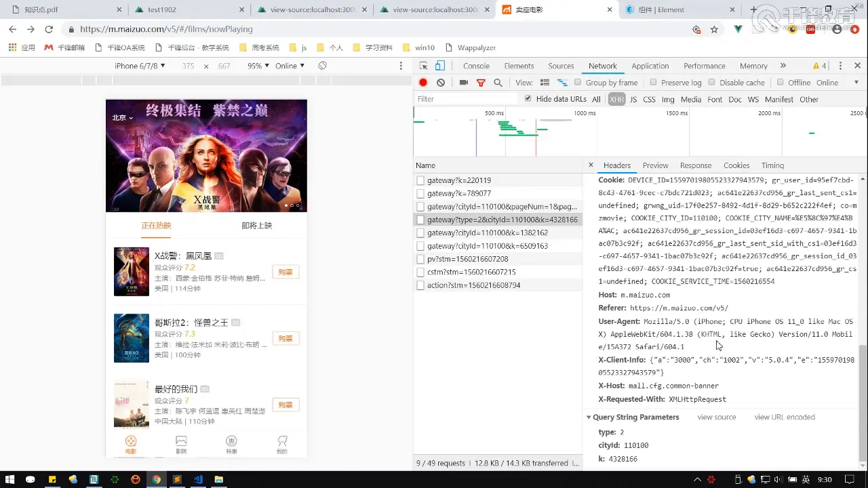Click the view source link
The width and height of the screenshot is (868, 488).
click(716, 417)
